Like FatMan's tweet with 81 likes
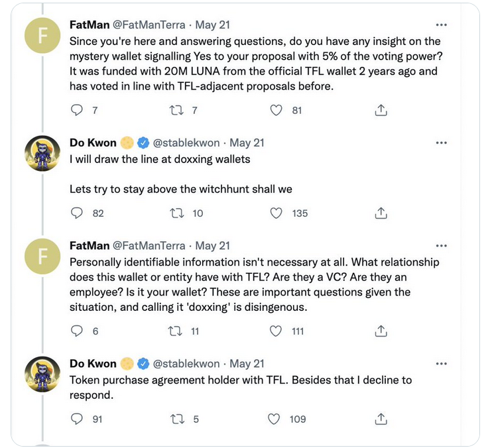The width and height of the screenshot is (490, 448). click(x=276, y=111)
